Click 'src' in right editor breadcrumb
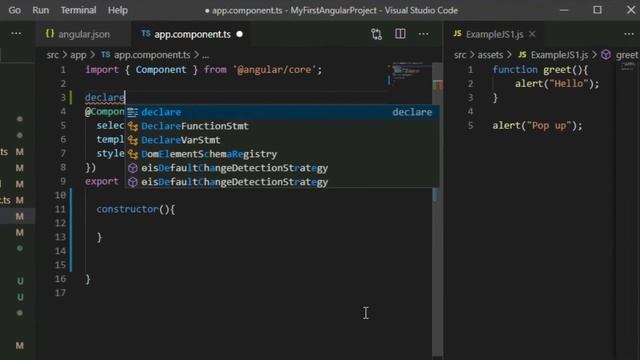Screen dimensions: 640x360 coord(460,55)
